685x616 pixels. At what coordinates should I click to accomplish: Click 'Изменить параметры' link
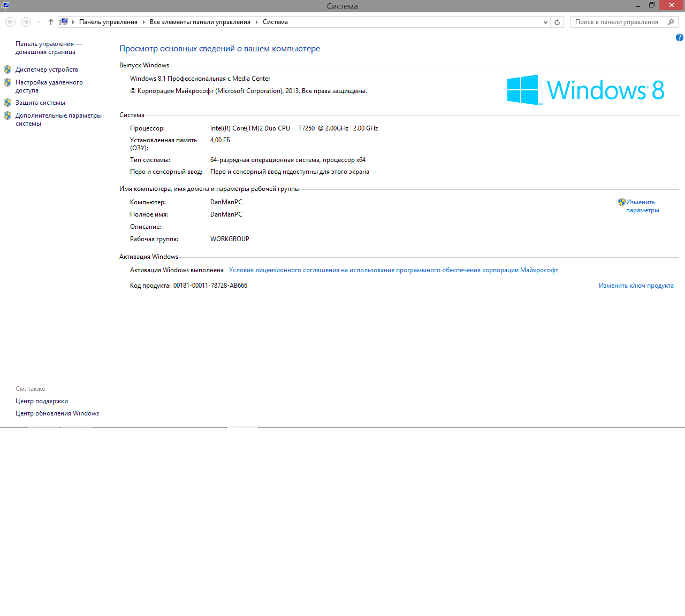[x=643, y=206]
